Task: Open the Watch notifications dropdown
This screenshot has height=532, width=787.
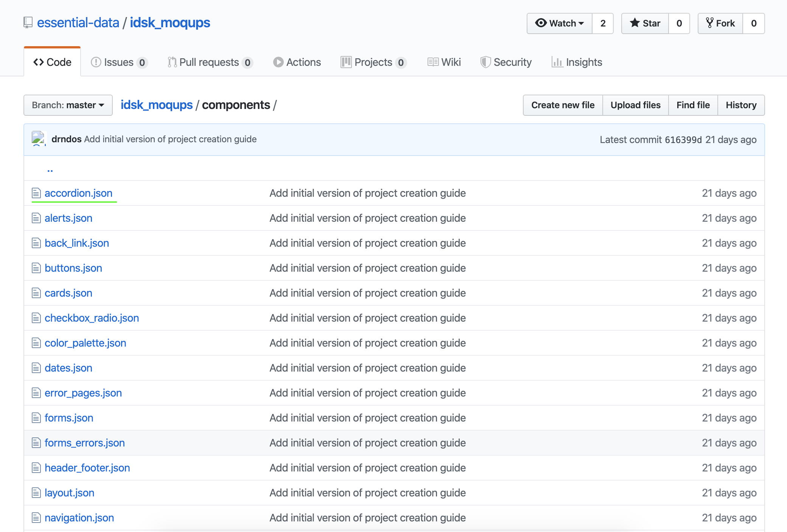Action: tap(560, 23)
